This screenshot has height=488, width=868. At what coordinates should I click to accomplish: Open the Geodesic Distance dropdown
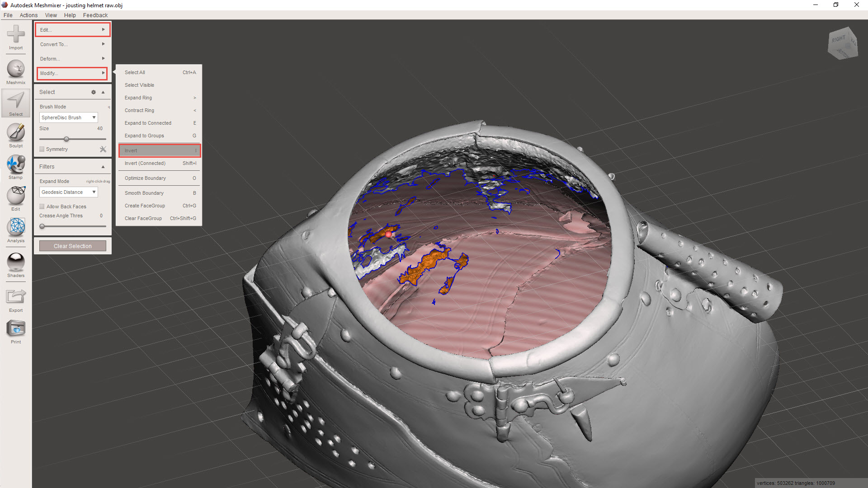click(x=68, y=192)
